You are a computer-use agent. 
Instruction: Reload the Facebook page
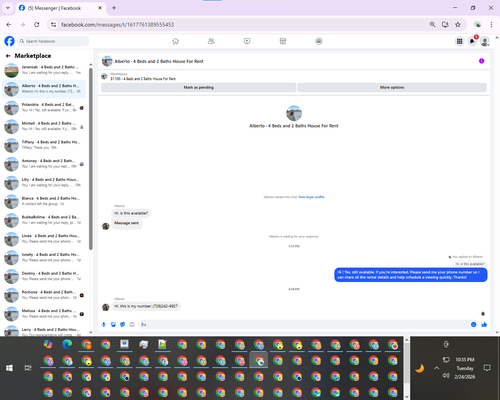point(37,24)
